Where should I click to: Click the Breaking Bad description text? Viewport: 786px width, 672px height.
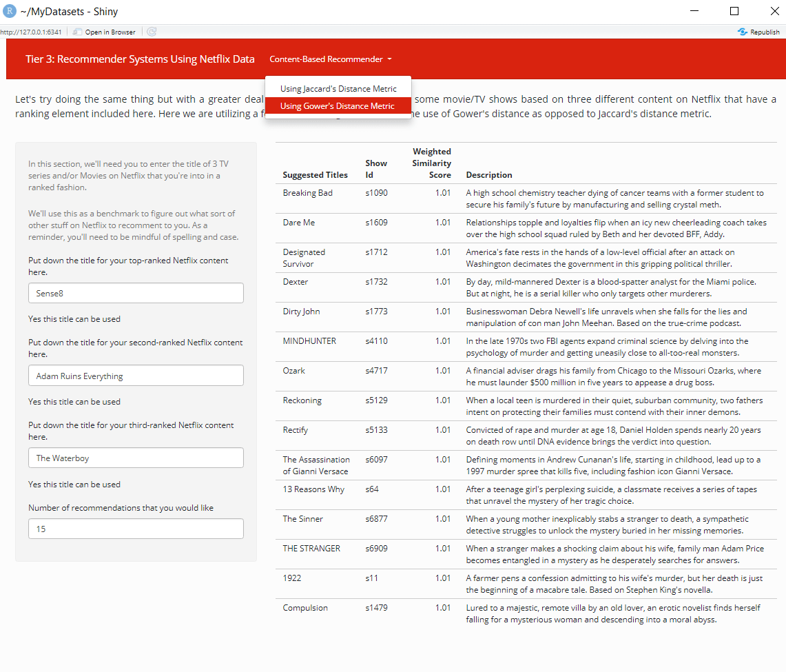pos(615,198)
